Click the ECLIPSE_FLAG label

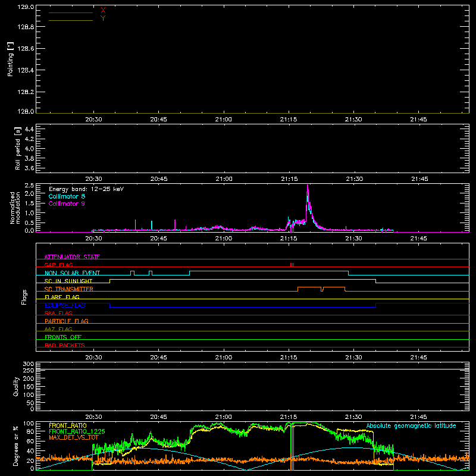tap(65, 305)
